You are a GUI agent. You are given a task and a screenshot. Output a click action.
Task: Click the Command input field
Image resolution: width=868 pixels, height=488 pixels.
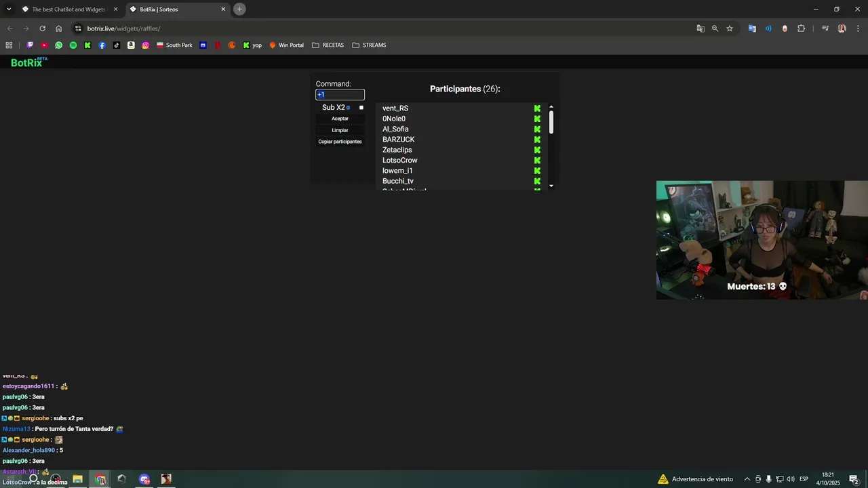tap(340, 95)
